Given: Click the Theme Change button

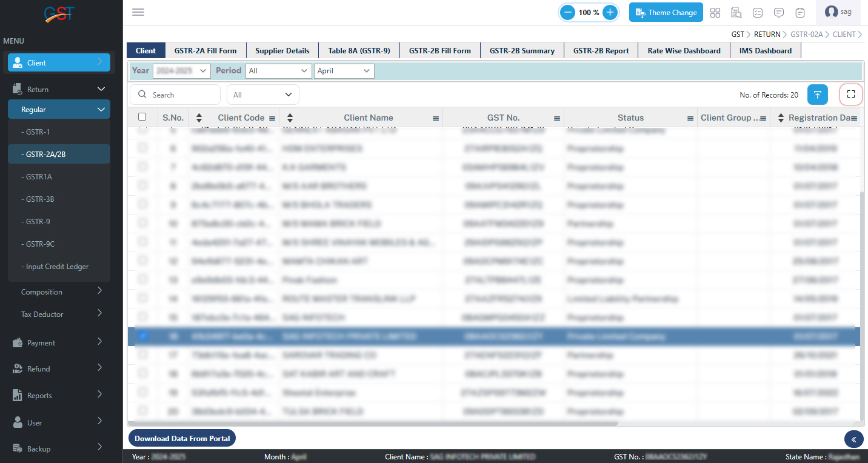Looking at the screenshot, I should click(666, 12).
